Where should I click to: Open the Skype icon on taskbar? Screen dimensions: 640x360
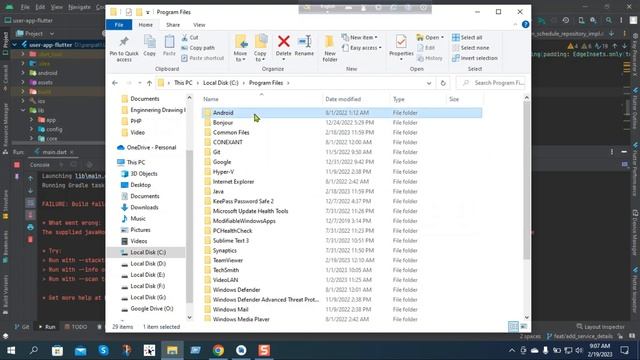(104, 350)
